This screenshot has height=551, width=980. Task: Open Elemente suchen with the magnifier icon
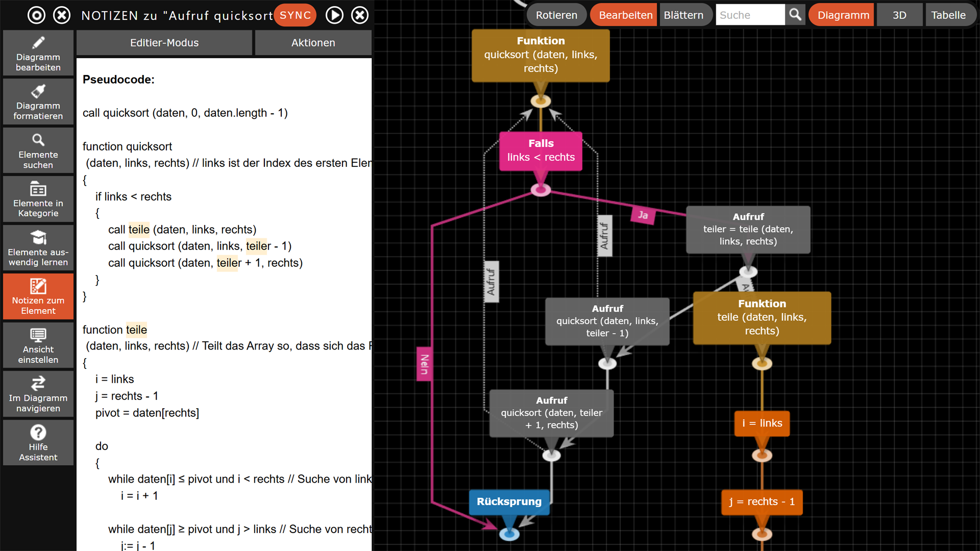(x=38, y=150)
